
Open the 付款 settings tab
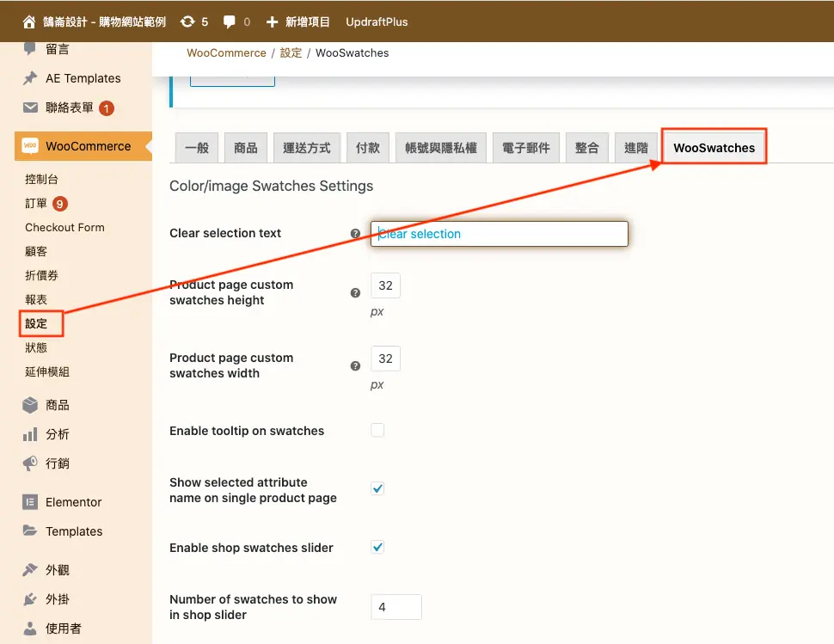click(x=368, y=148)
